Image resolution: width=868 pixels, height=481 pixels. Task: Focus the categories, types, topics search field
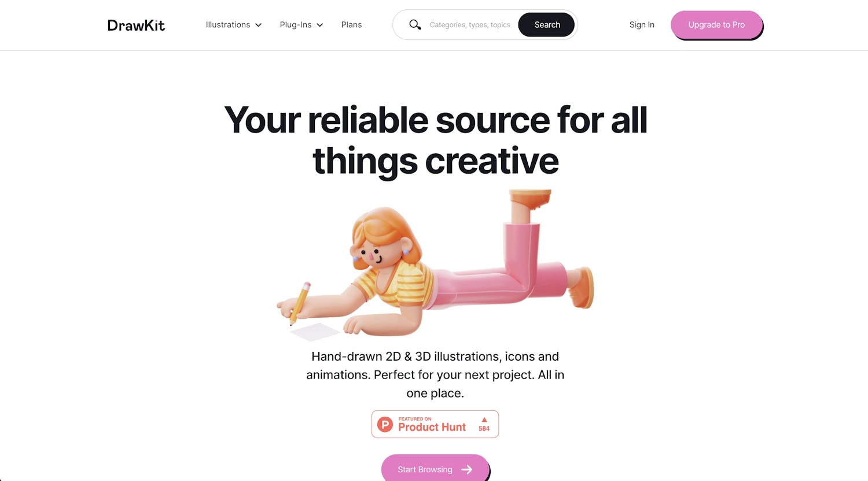pos(470,25)
